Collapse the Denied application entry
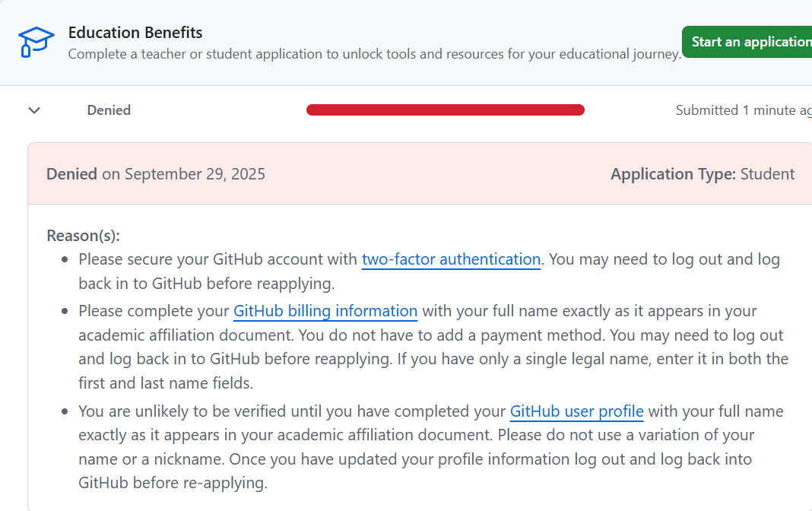This screenshot has height=511, width=812. tap(33, 110)
